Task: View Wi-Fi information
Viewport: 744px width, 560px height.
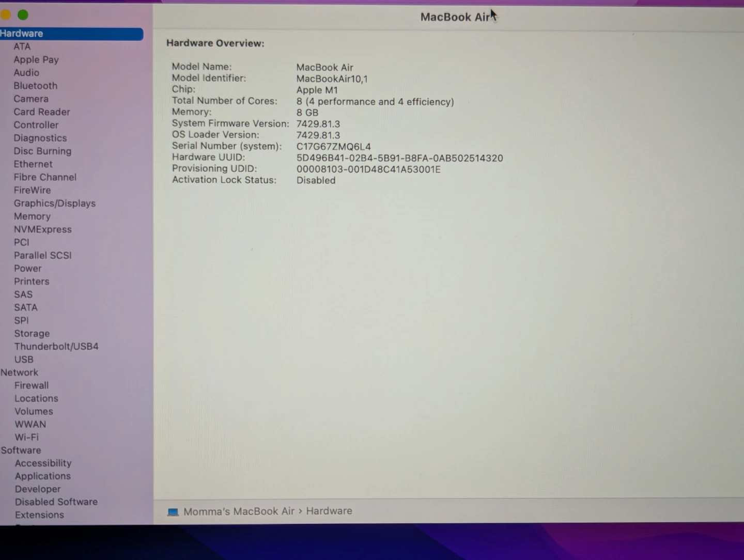Action: point(27,437)
